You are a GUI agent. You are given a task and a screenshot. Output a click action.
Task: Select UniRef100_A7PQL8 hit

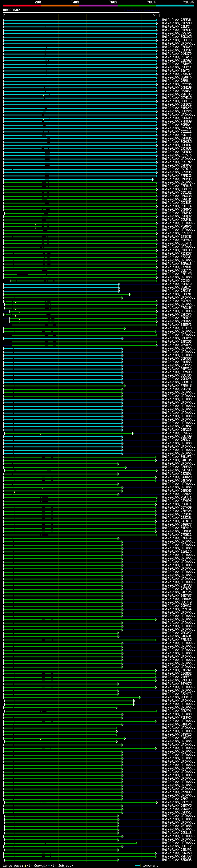pyautogui.click(x=176, y=186)
